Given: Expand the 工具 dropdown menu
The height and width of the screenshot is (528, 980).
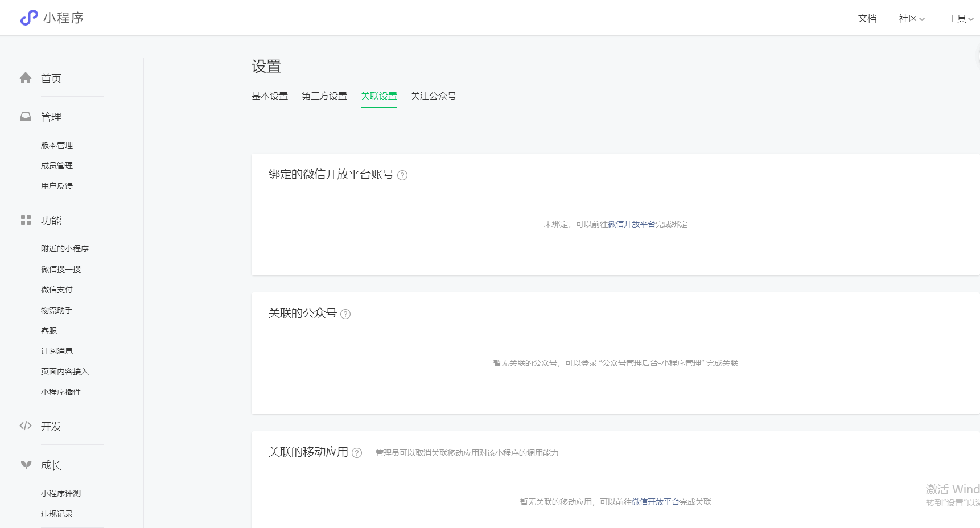Looking at the screenshot, I should pyautogui.click(x=961, y=19).
